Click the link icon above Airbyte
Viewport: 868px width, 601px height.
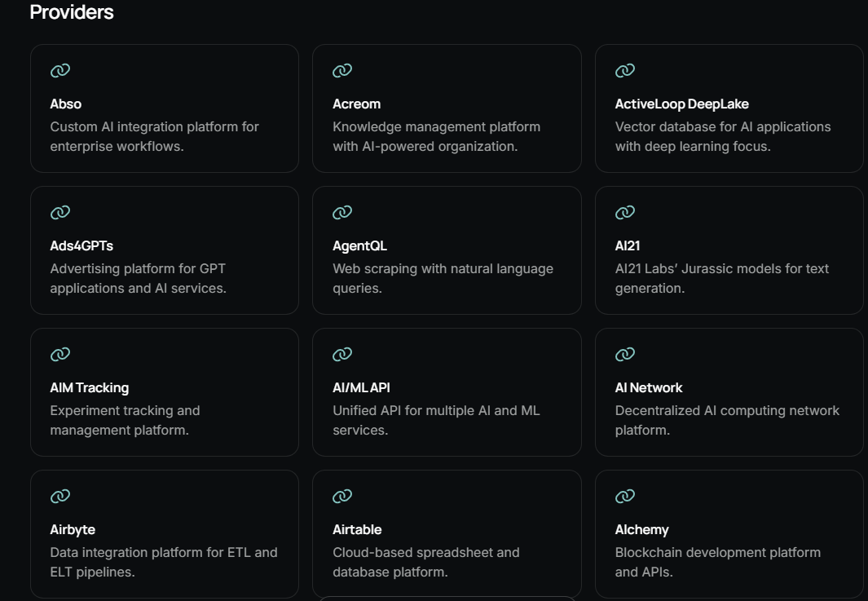(60, 496)
